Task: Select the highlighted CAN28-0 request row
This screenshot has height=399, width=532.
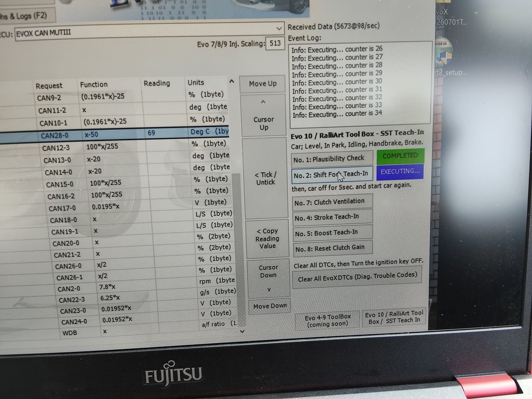Action: click(x=114, y=135)
